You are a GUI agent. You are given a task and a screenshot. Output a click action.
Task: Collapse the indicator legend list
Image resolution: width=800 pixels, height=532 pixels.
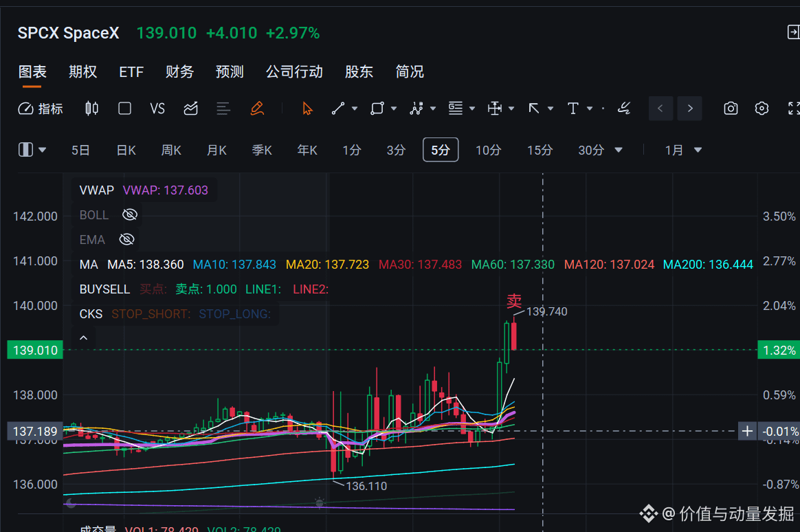coord(84,337)
